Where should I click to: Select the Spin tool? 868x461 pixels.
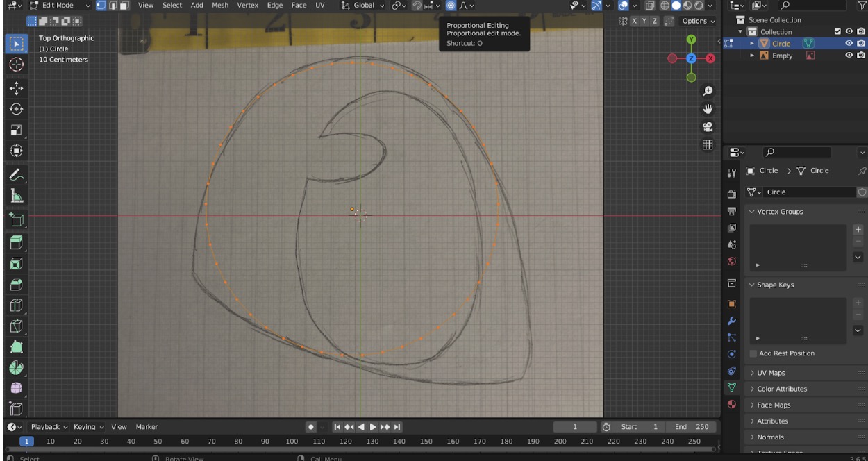click(17, 368)
